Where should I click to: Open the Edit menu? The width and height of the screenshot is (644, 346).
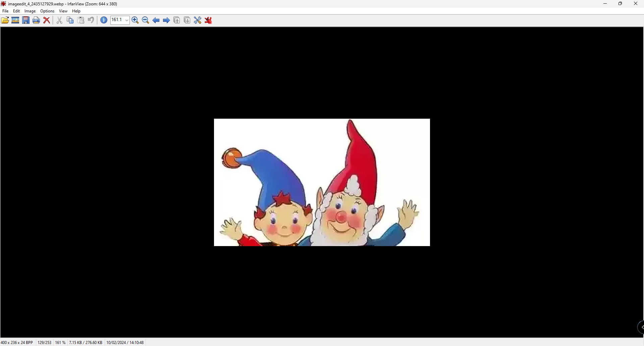tap(16, 11)
